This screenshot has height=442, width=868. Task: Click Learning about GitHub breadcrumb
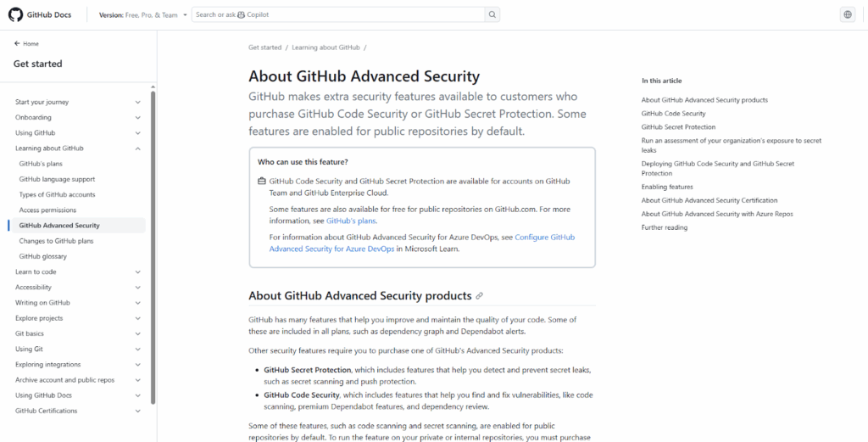coord(325,48)
